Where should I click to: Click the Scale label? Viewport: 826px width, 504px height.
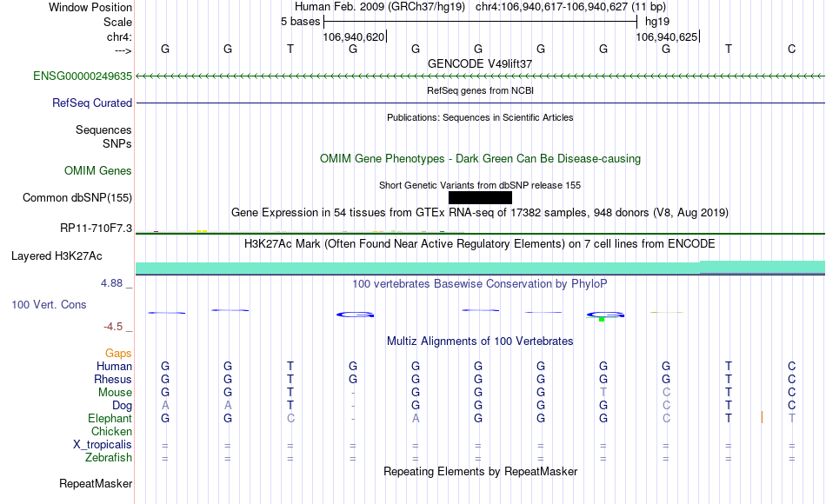[117, 22]
